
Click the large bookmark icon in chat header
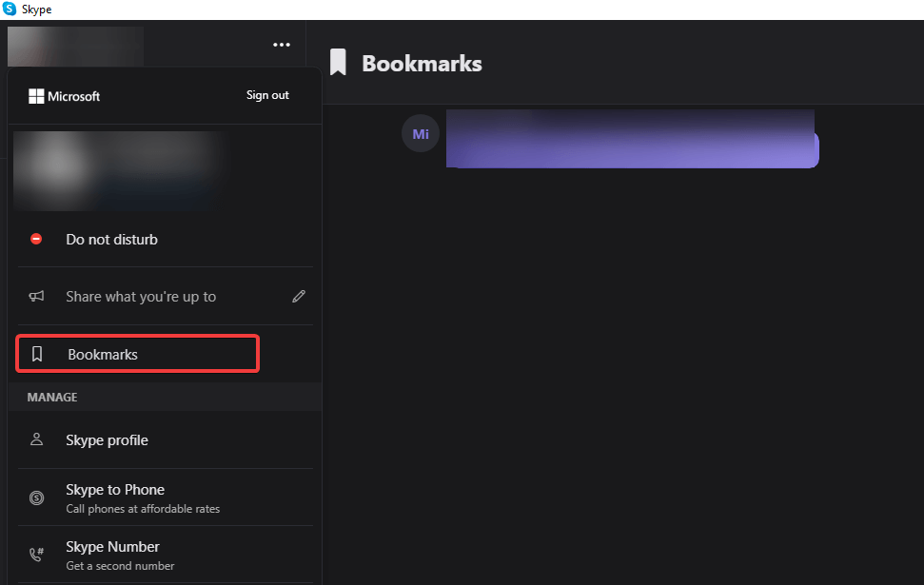338,63
